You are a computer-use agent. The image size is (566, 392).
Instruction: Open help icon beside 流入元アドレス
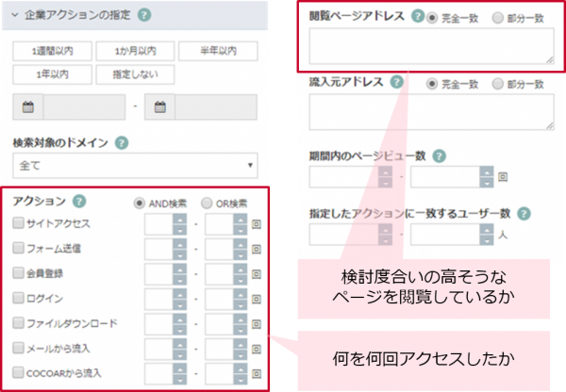397,82
